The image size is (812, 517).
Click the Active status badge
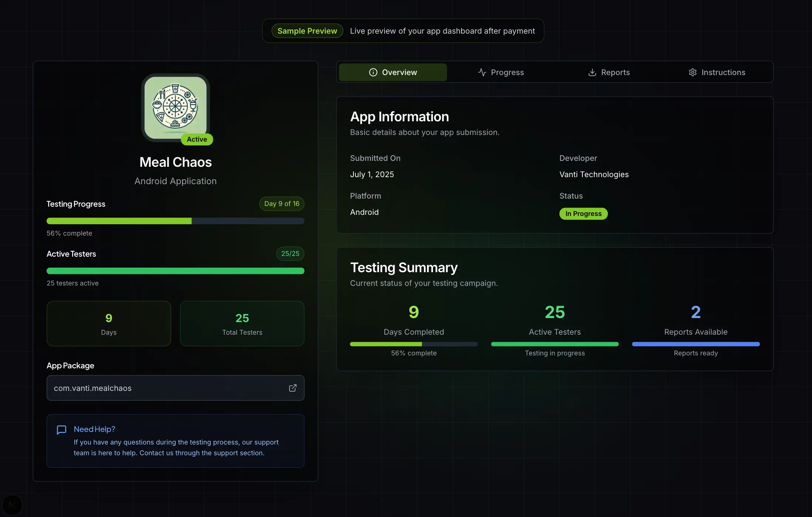point(197,139)
